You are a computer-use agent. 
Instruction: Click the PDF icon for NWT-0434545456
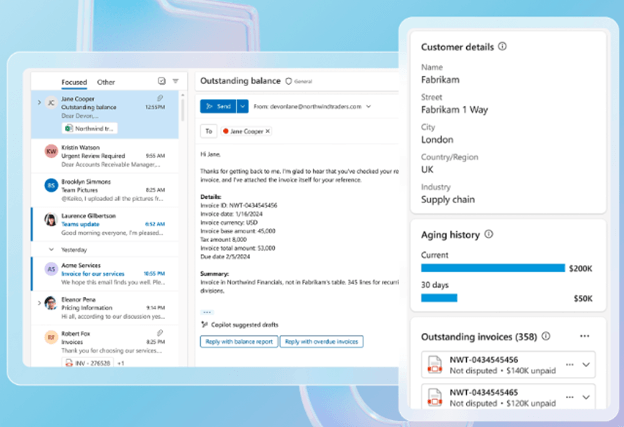[x=435, y=365]
